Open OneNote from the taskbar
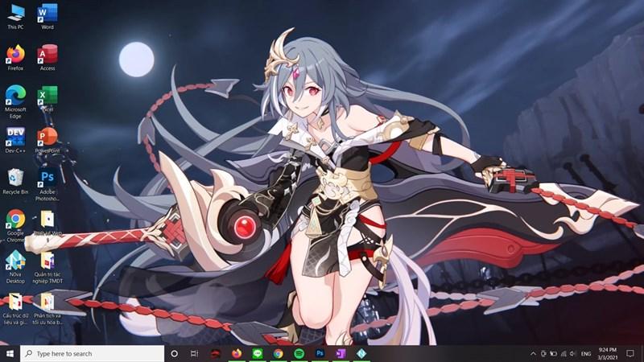 pyautogui.click(x=341, y=353)
